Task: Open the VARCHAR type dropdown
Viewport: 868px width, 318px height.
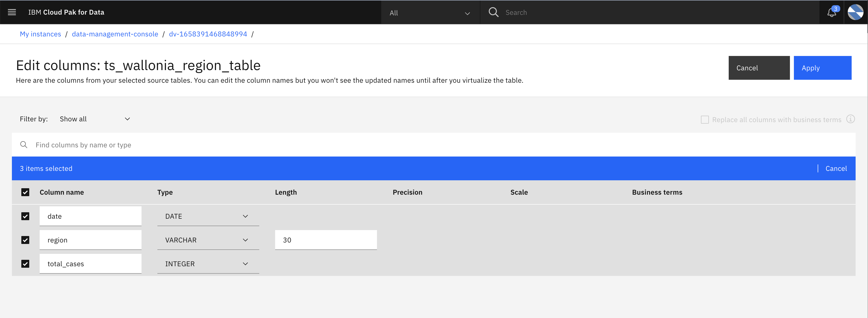Action: point(207,240)
